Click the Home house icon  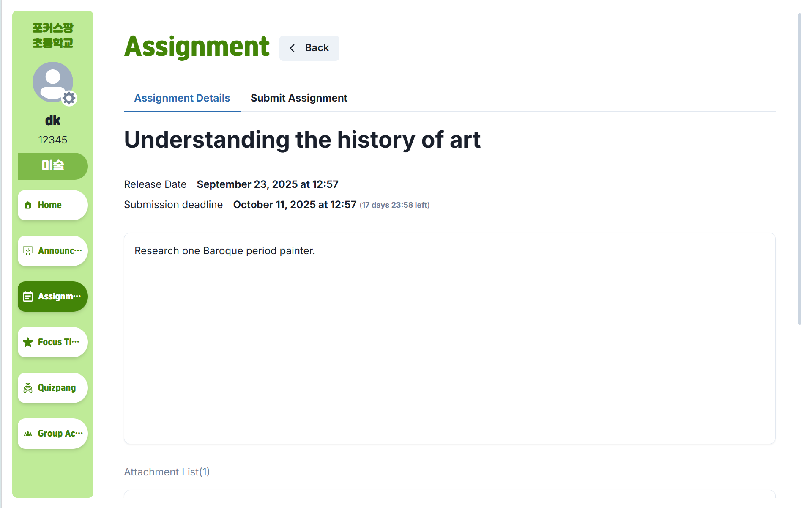(28, 205)
